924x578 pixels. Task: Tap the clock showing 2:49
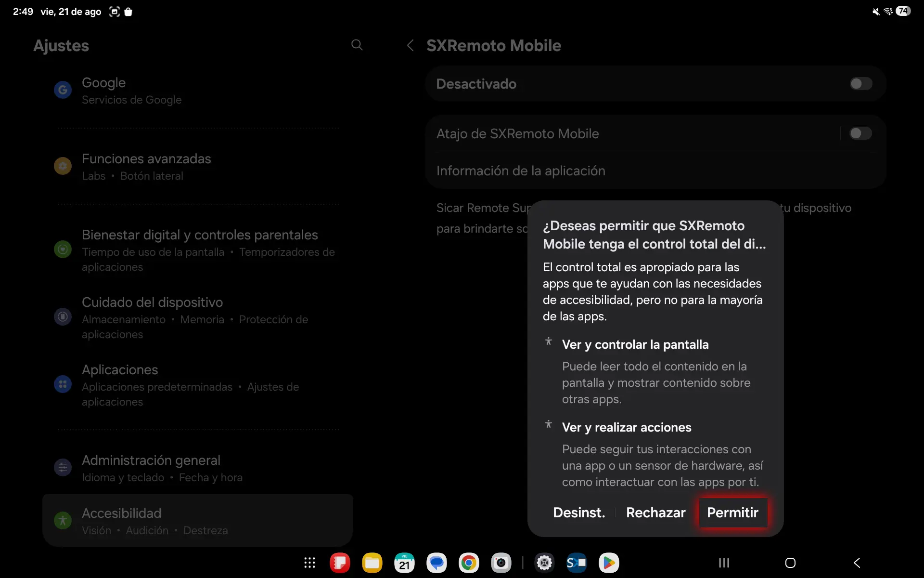point(23,12)
